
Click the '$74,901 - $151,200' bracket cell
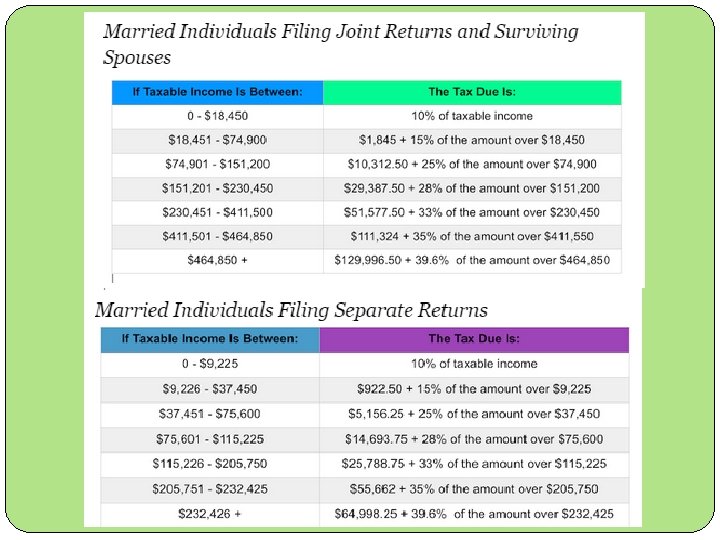[x=217, y=164]
